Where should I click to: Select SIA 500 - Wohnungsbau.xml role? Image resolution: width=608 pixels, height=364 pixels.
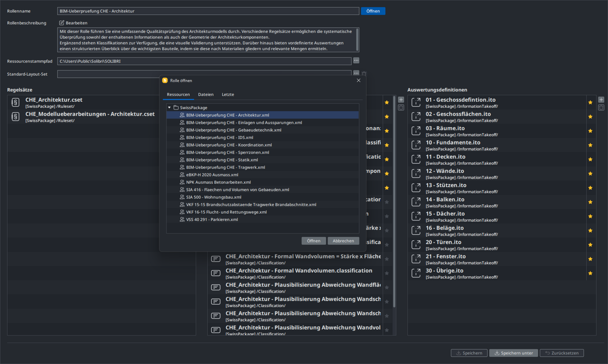[213, 197]
